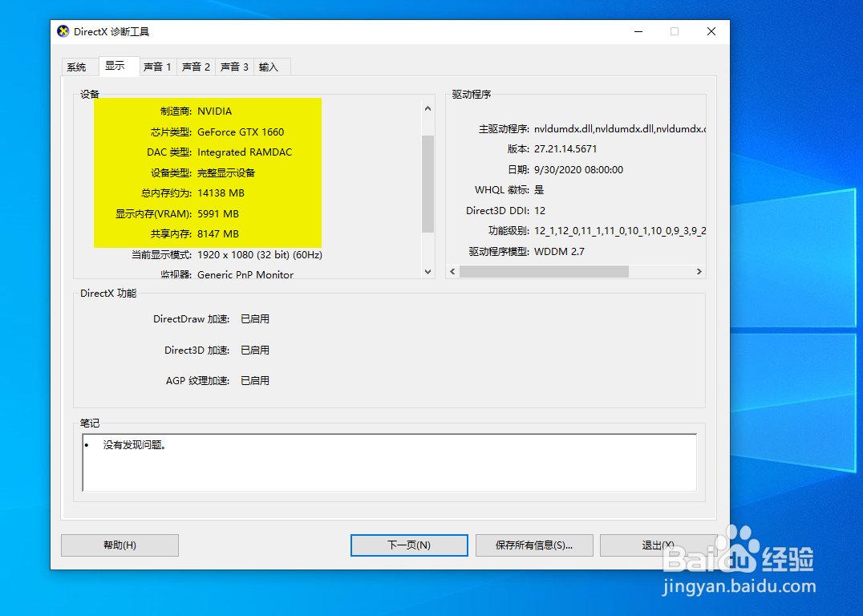
Task: Click device list scroll down arrow
Action: pyautogui.click(x=427, y=271)
